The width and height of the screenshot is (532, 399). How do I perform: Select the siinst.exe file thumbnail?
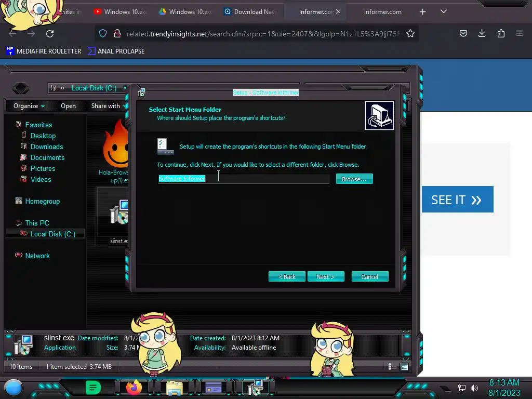pyautogui.click(x=113, y=216)
